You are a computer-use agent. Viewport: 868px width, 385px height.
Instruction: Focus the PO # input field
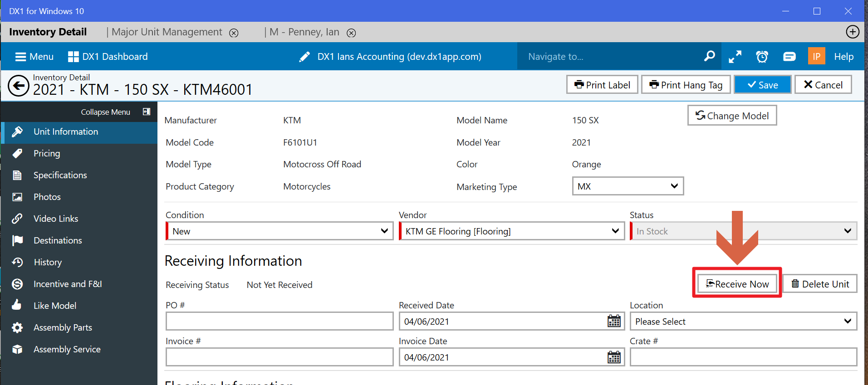point(280,321)
